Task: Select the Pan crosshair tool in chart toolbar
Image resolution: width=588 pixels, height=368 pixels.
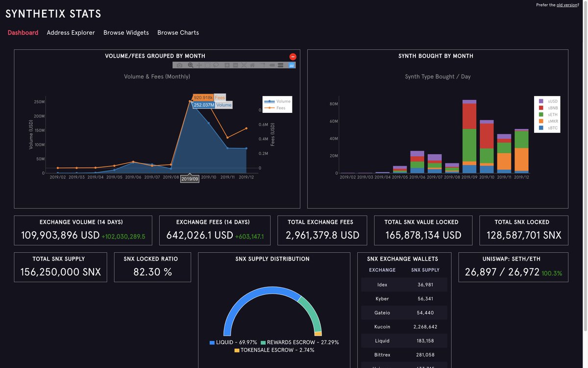Action: tap(199, 65)
